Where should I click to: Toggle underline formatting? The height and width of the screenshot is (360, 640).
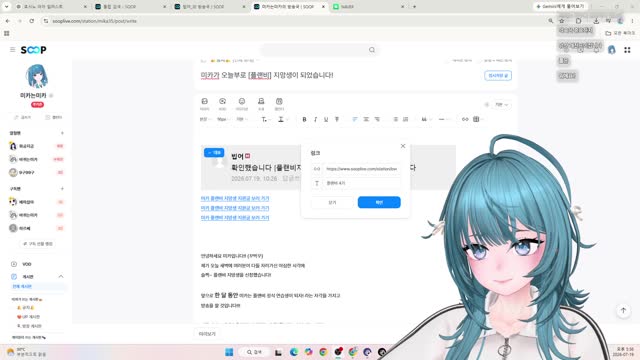[x=326, y=119]
